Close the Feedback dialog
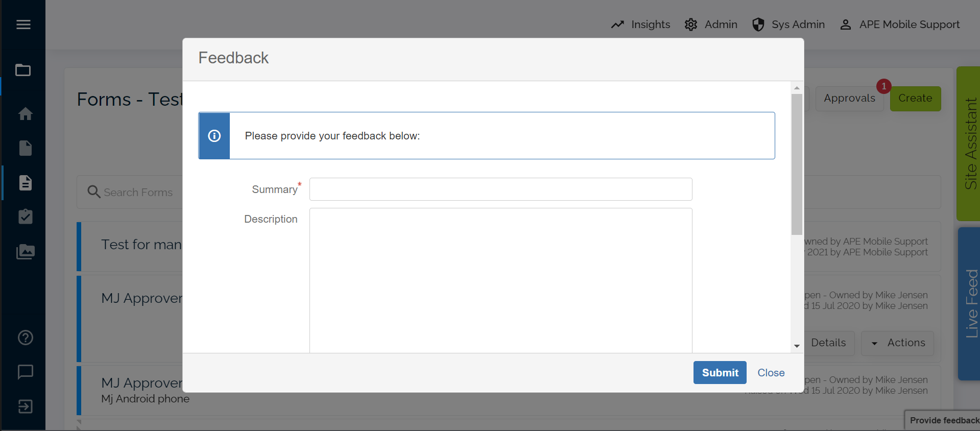This screenshot has height=431, width=980. (x=771, y=373)
